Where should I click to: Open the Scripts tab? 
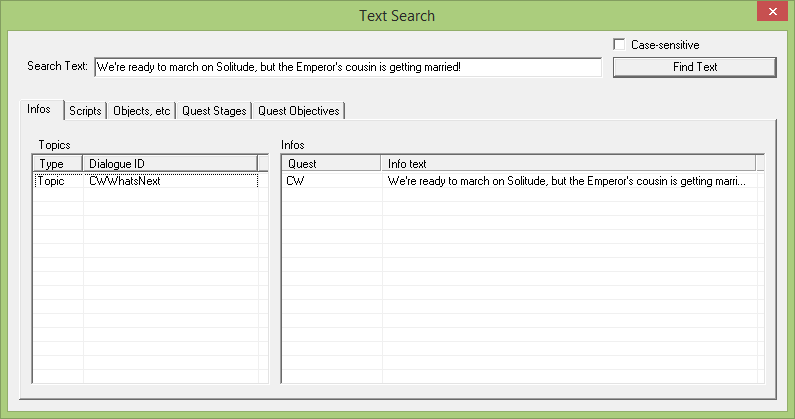point(85,111)
